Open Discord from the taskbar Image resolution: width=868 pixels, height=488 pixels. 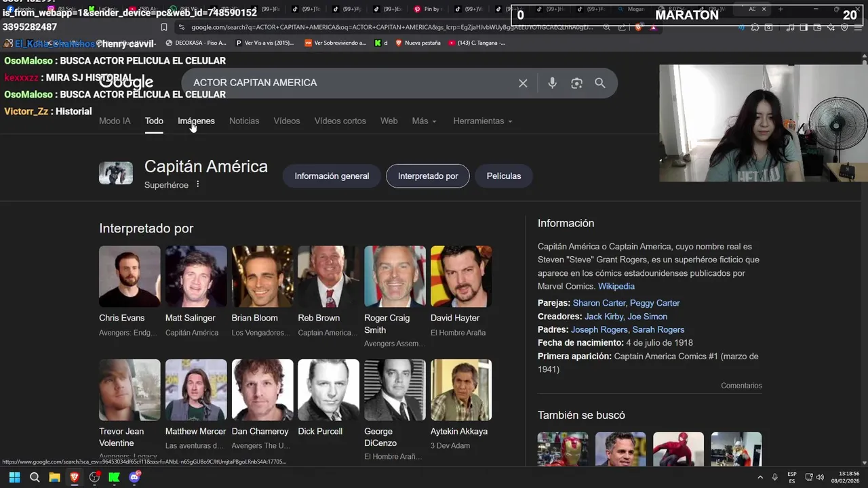pyautogui.click(x=134, y=477)
